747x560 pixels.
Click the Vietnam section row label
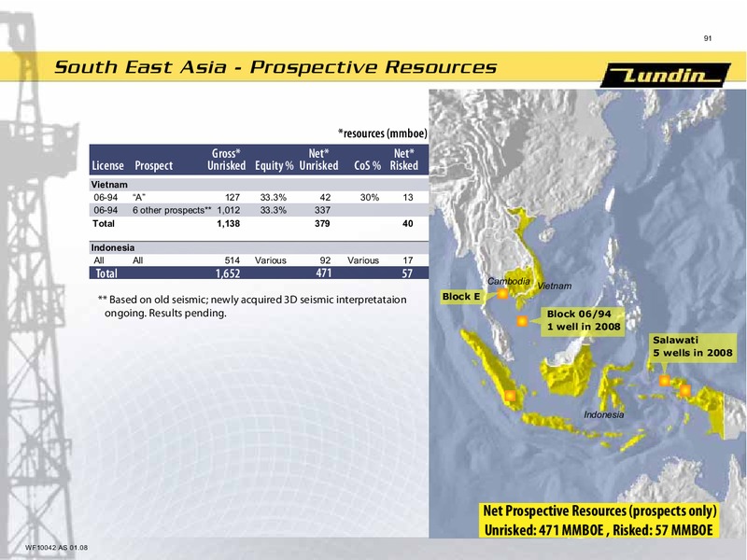point(109,184)
